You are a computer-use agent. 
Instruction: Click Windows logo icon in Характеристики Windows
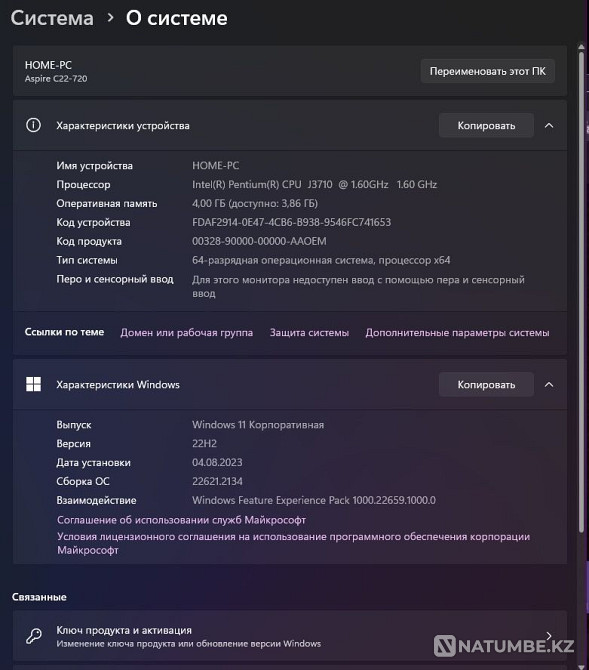click(x=33, y=384)
